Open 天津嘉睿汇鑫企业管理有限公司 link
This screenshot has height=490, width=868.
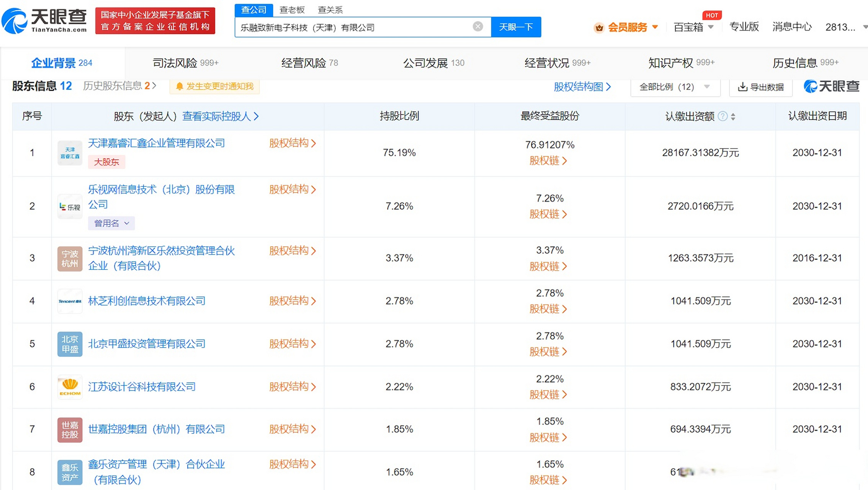pyautogui.click(x=157, y=143)
